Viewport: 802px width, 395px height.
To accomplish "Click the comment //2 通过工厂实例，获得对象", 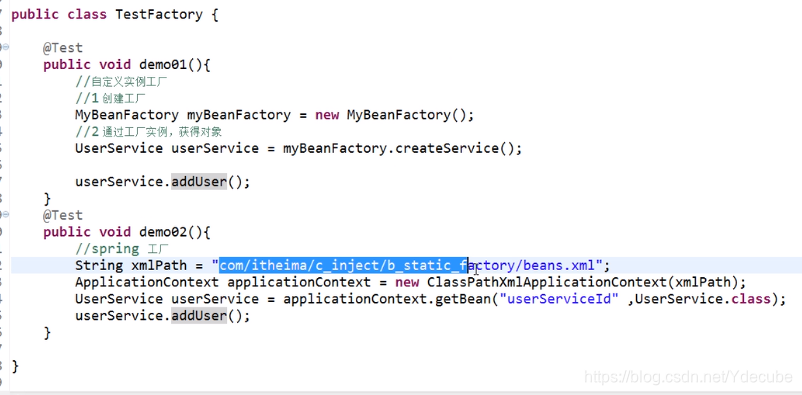I will (148, 132).
